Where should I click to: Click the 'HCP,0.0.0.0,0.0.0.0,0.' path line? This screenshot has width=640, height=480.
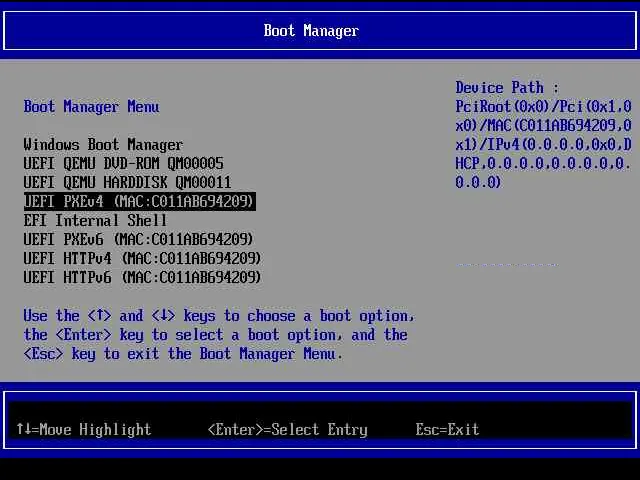pyautogui.click(x=543, y=163)
